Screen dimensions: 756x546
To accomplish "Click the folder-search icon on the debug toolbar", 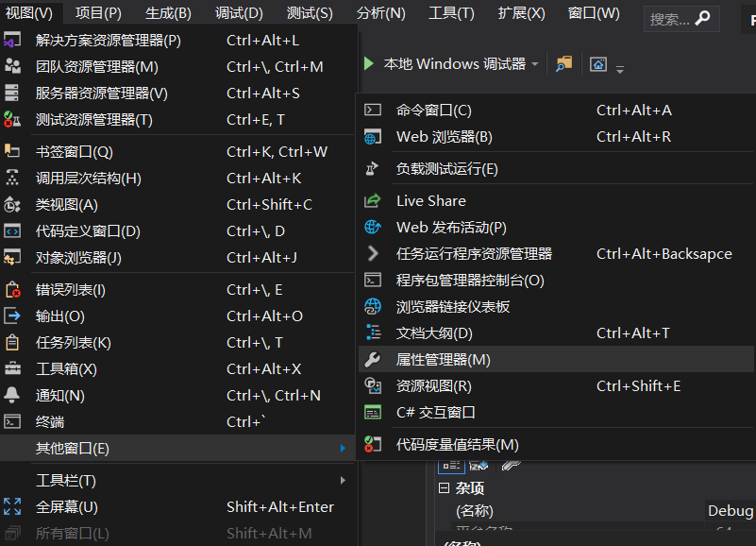I will 562,64.
